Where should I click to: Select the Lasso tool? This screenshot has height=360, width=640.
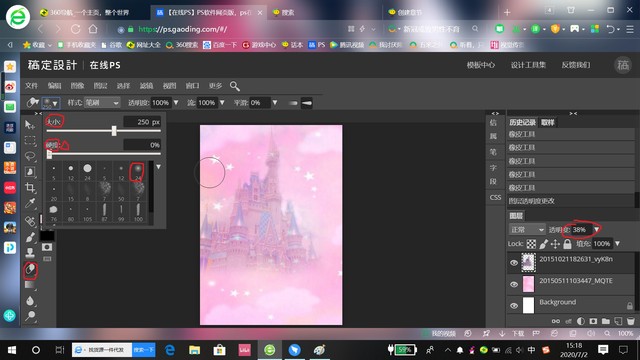30,156
